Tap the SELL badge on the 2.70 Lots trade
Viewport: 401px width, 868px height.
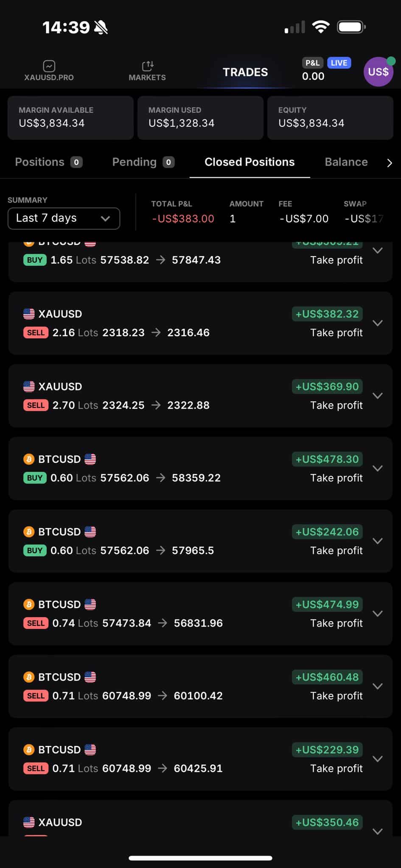click(x=36, y=405)
